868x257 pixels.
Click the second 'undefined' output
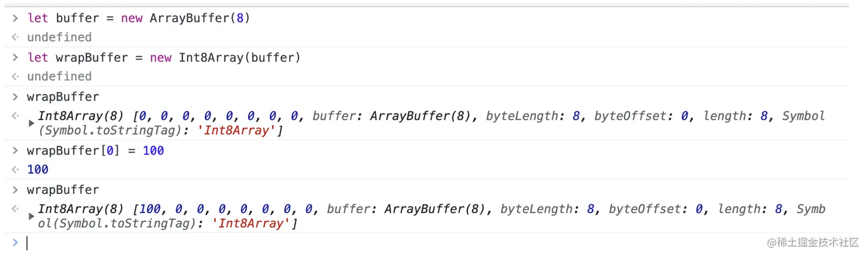(59, 76)
